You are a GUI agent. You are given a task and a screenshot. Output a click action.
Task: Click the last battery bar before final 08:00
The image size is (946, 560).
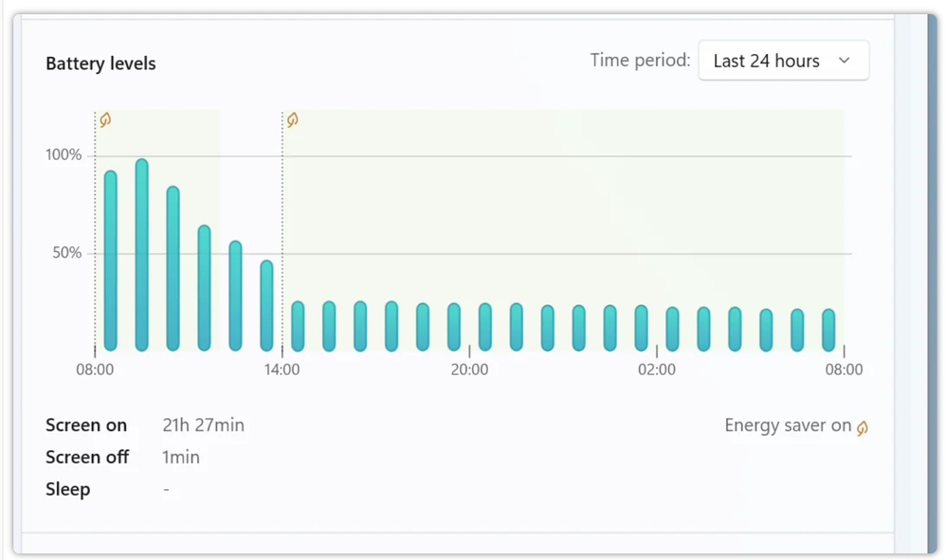pos(828,330)
